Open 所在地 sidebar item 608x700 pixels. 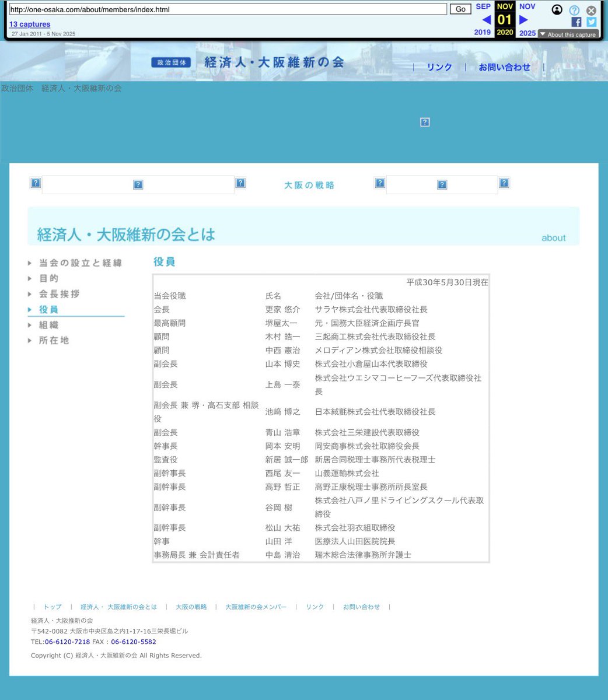(54, 340)
